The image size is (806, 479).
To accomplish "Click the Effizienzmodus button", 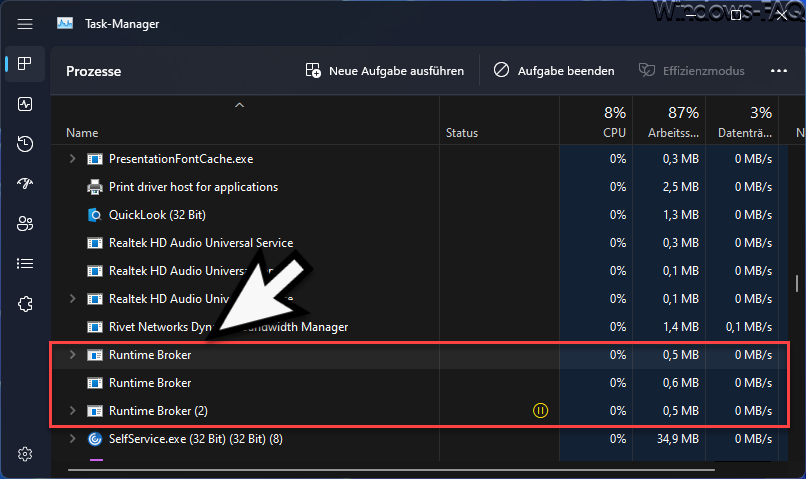I will click(692, 71).
